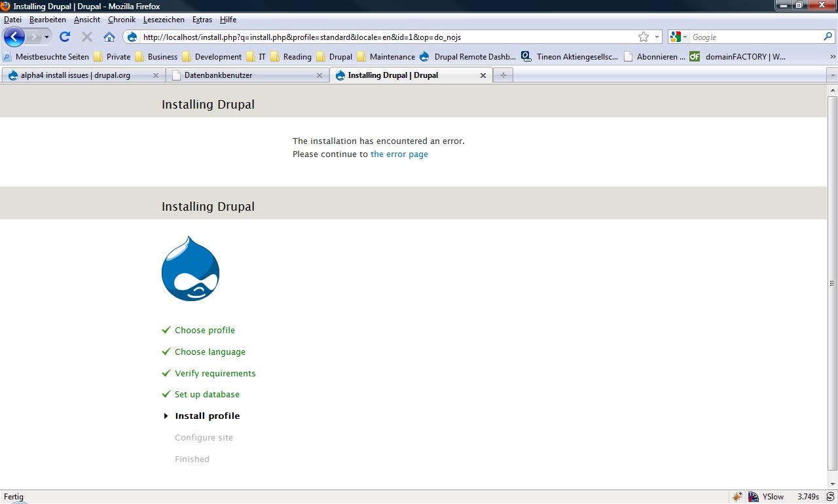Open the Development bookmarks folder

click(x=211, y=57)
